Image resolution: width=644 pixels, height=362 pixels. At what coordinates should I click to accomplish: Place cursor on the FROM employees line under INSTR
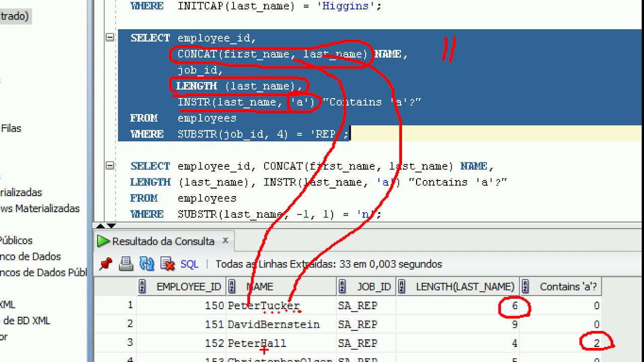pos(183,118)
